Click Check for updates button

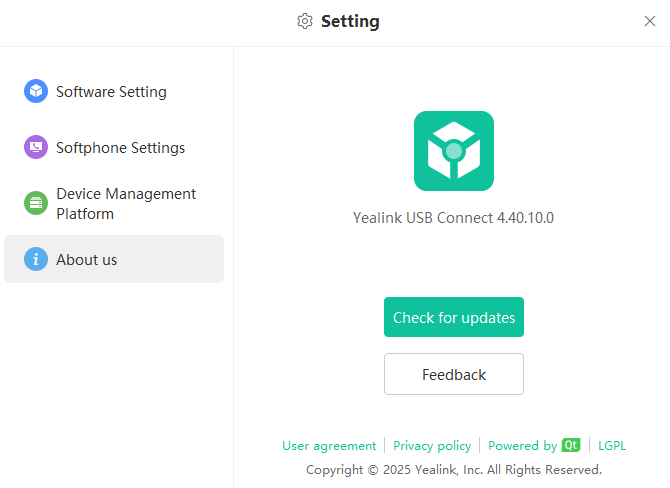click(x=454, y=317)
